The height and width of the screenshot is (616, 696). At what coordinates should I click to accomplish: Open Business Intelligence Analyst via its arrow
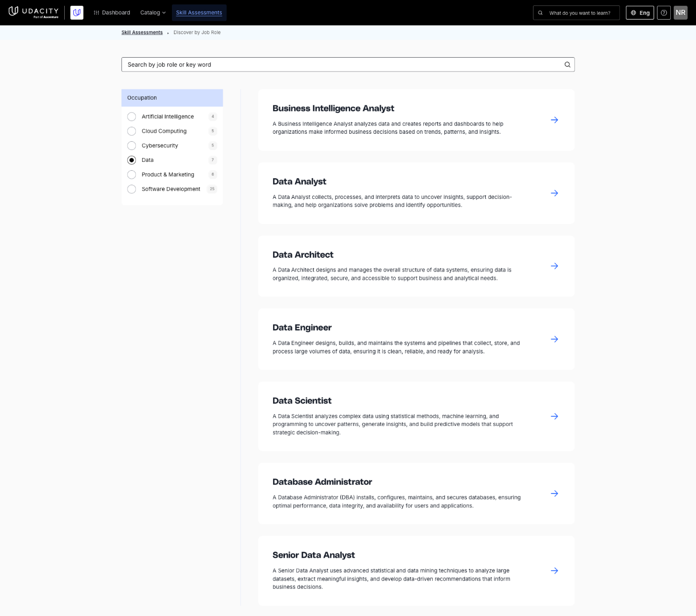click(554, 120)
